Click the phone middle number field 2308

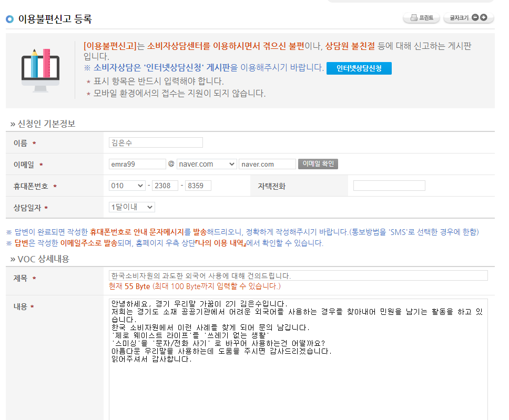[x=165, y=186]
